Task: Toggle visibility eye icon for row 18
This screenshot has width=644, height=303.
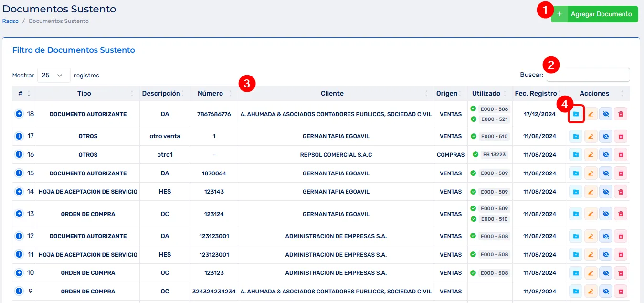Action: pos(606,114)
